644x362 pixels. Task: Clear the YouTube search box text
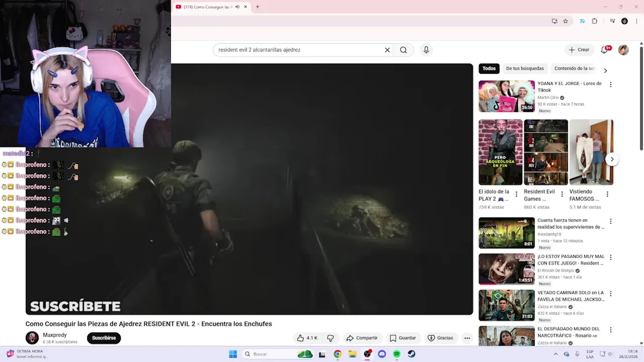(x=387, y=50)
